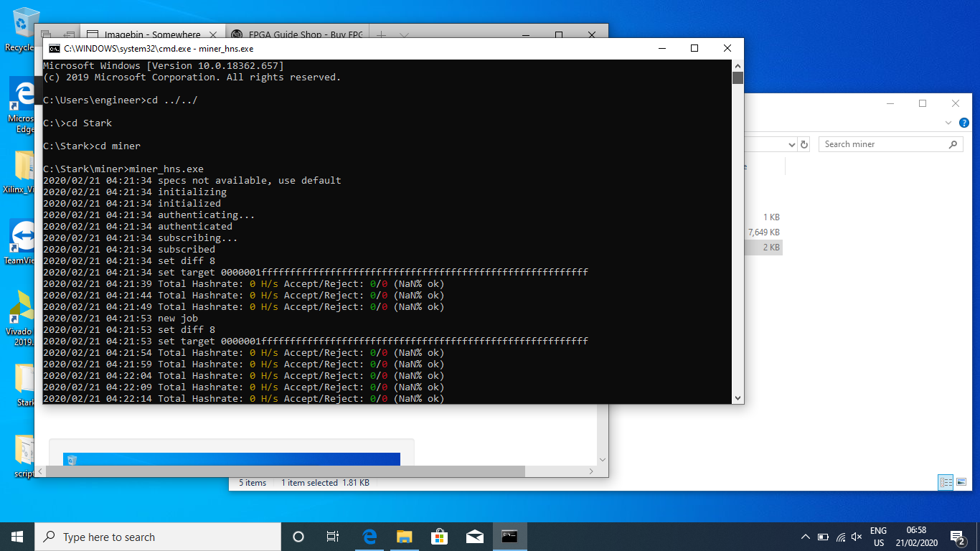Click in the taskbar search box
The image size is (980, 551).
coord(158,537)
